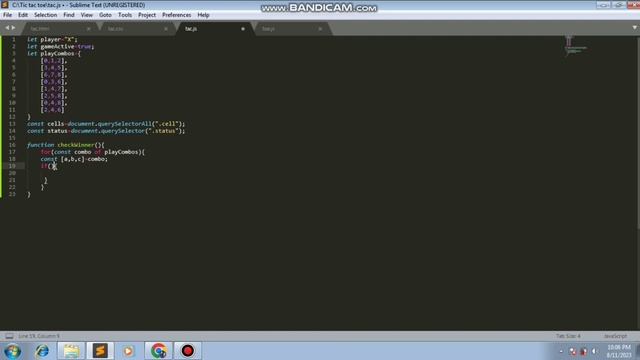Open the File menu
640x360 pixels.
[x=7, y=15]
